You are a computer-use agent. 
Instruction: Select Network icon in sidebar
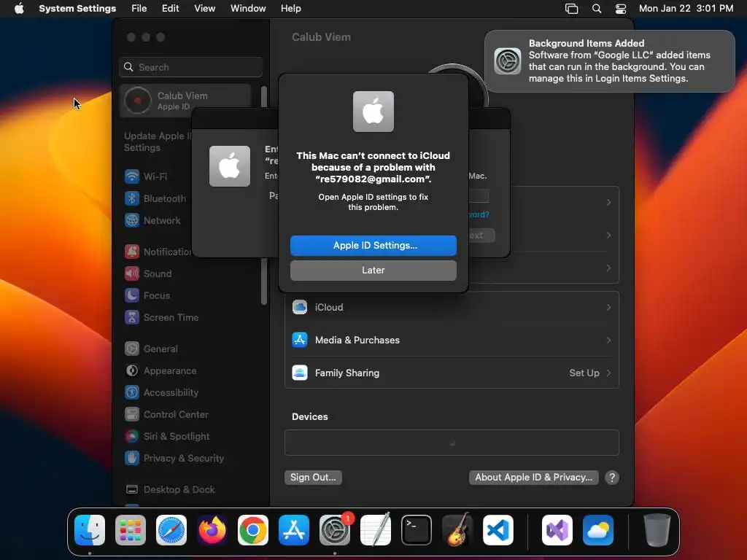coord(132,220)
